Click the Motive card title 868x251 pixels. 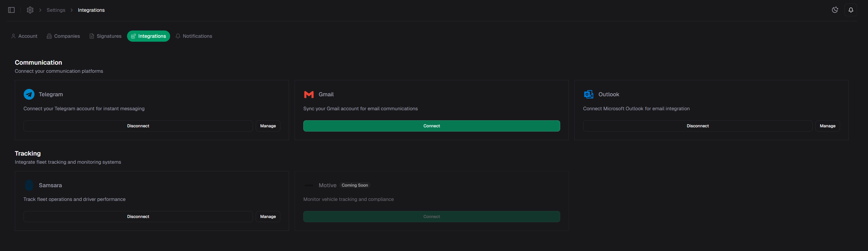[x=327, y=185]
